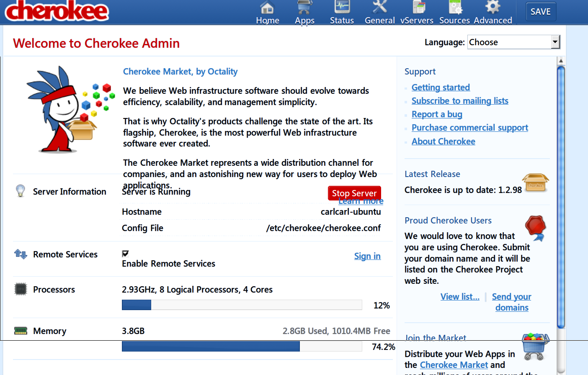Open General menu item

tap(380, 21)
